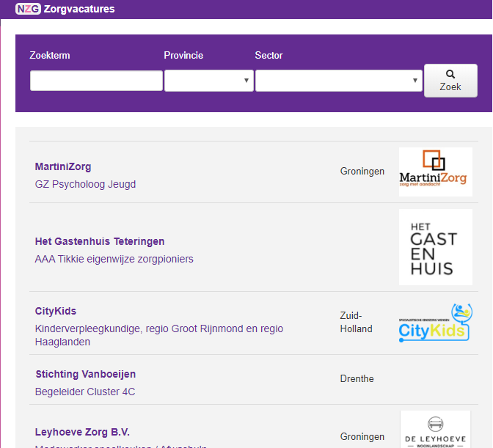The image size is (493, 448).
Task: Click the Zoekterm label
Action: click(x=50, y=55)
